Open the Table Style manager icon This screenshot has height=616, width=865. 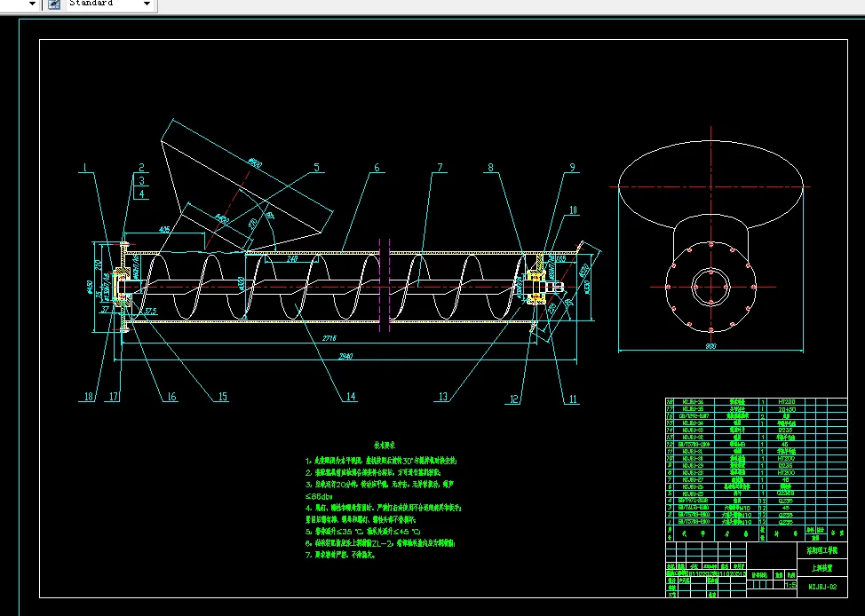click(53, 4)
